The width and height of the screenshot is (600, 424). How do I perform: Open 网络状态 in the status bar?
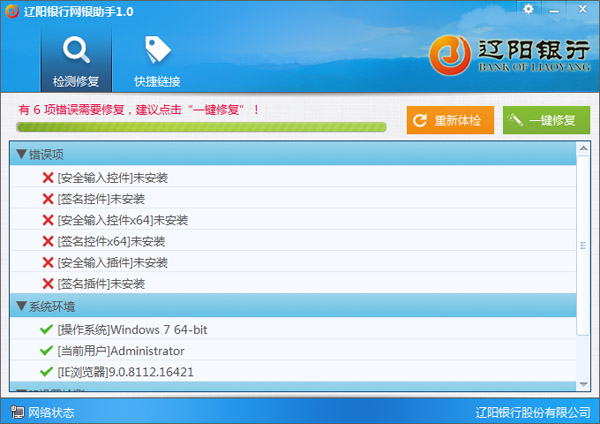[x=51, y=412]
